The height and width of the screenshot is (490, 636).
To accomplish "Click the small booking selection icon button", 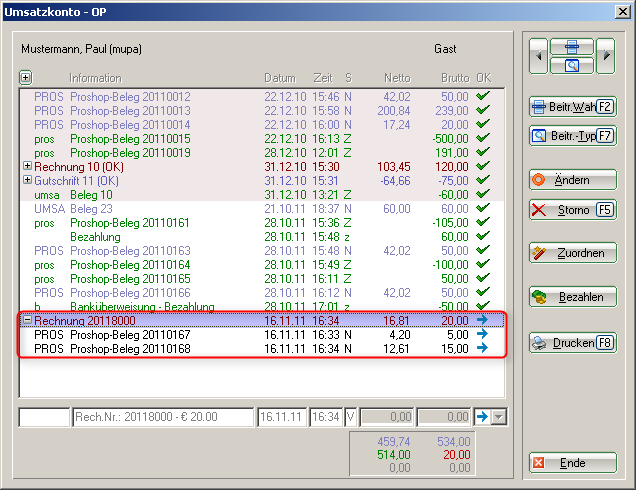I will [573, 47].
